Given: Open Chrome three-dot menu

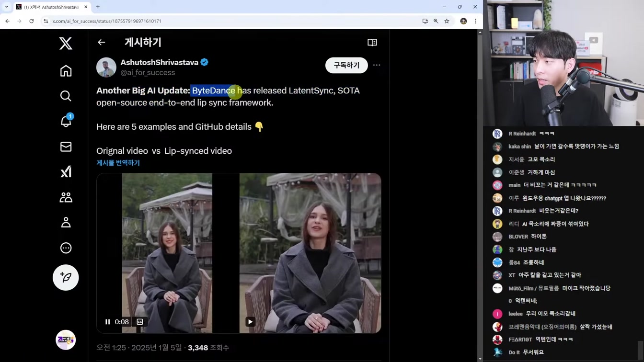Looking at the screenshot, I should [475, 21].
